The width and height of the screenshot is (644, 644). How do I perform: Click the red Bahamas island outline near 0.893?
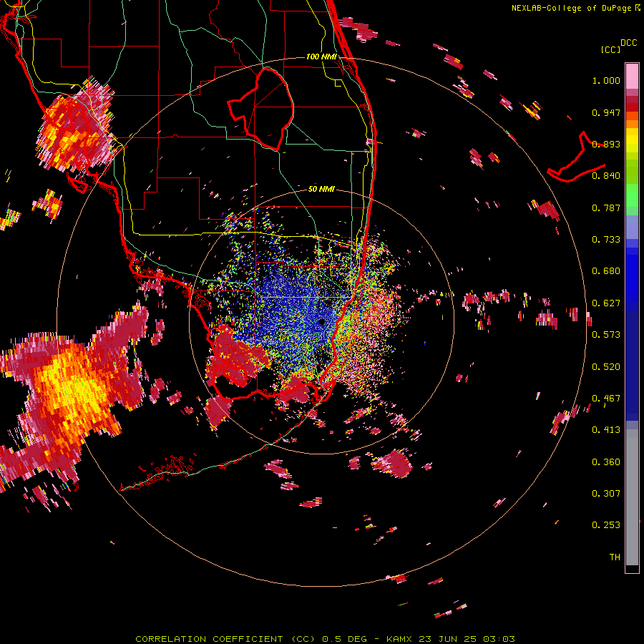577,157
